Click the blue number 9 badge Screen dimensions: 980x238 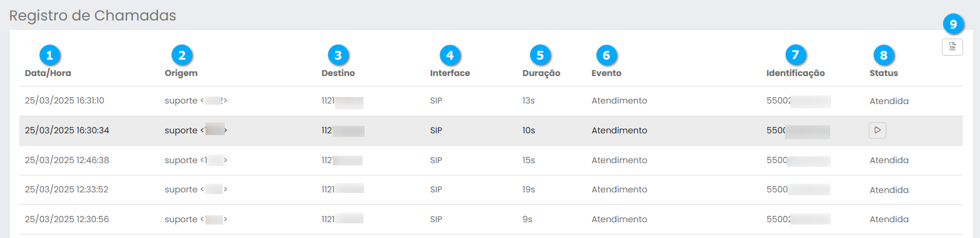953,24
